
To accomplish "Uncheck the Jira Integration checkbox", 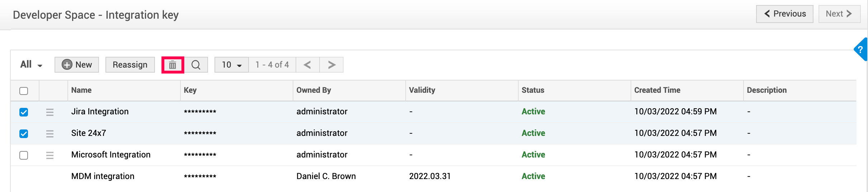I will [x=24, y=112].
